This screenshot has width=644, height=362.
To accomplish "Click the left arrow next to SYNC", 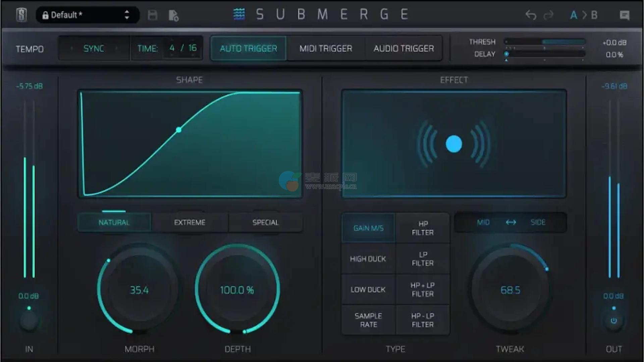I will click(x=71, y=49).
